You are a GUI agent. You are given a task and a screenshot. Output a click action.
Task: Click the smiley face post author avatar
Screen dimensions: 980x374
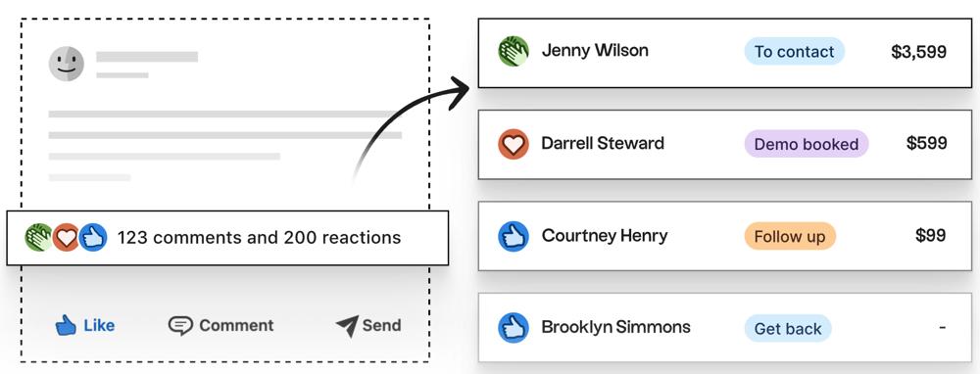point(67,64)
